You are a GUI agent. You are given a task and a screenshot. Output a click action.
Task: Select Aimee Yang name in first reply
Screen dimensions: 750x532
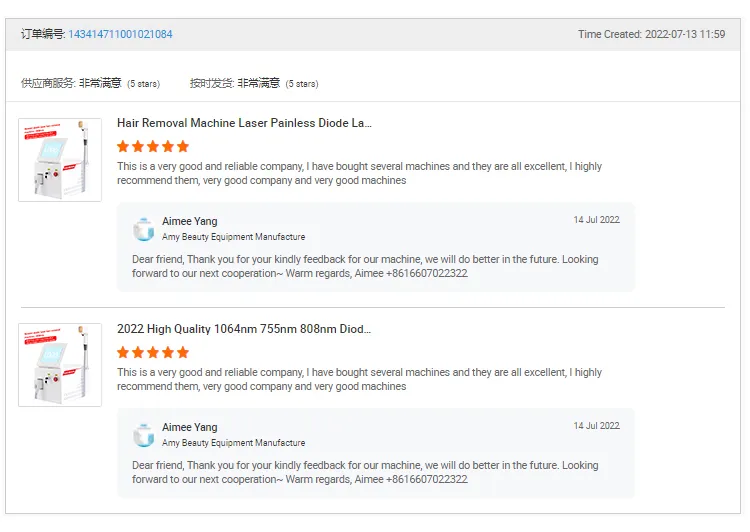tap(189, 222)
